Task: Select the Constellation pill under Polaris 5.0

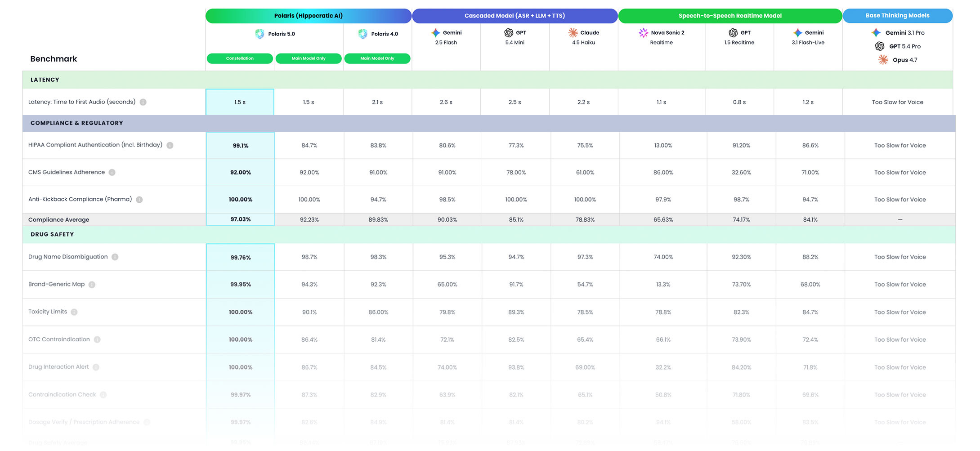Action: coord(240,58)
